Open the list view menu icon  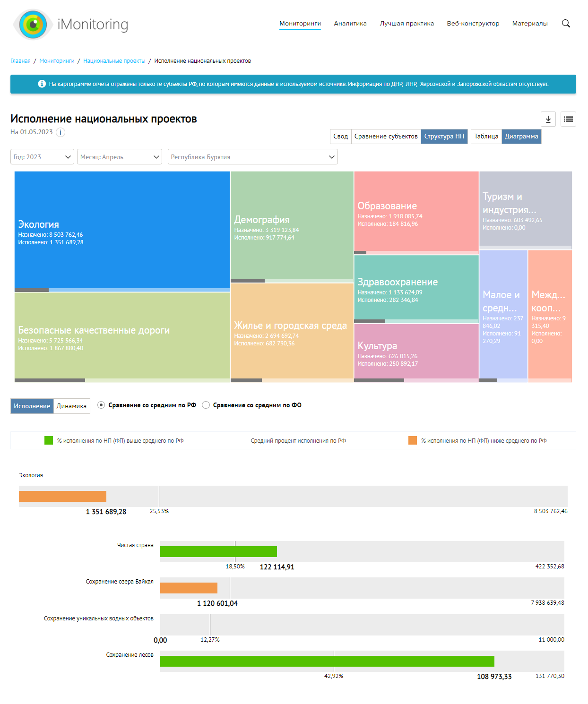(568, 119)
